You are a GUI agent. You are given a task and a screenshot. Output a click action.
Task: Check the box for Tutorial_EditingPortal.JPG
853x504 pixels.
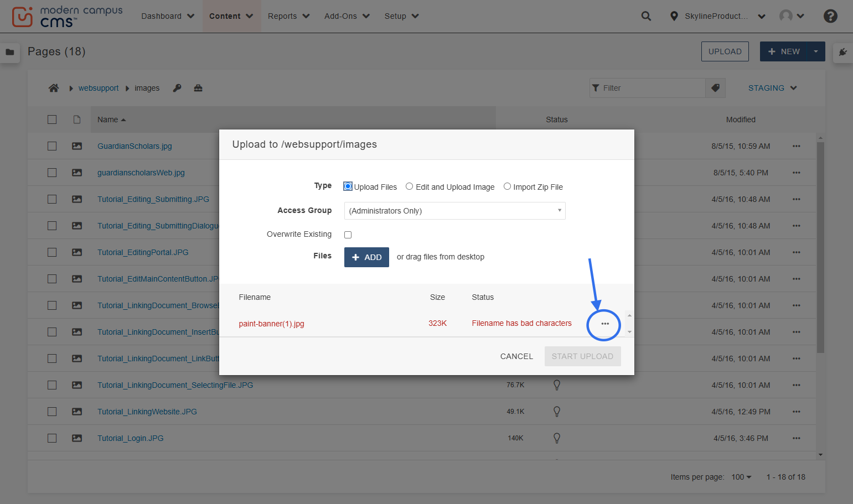[52, 252]
